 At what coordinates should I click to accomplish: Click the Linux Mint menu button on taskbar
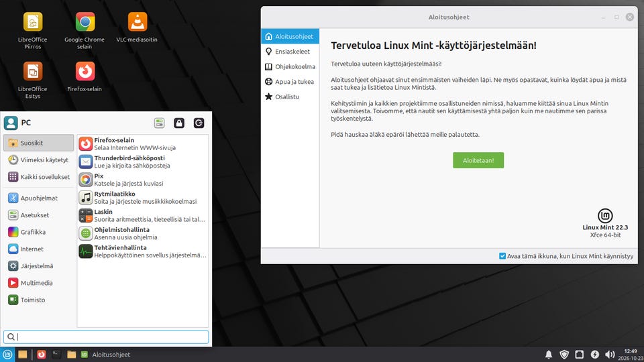(x=7, y=354)
